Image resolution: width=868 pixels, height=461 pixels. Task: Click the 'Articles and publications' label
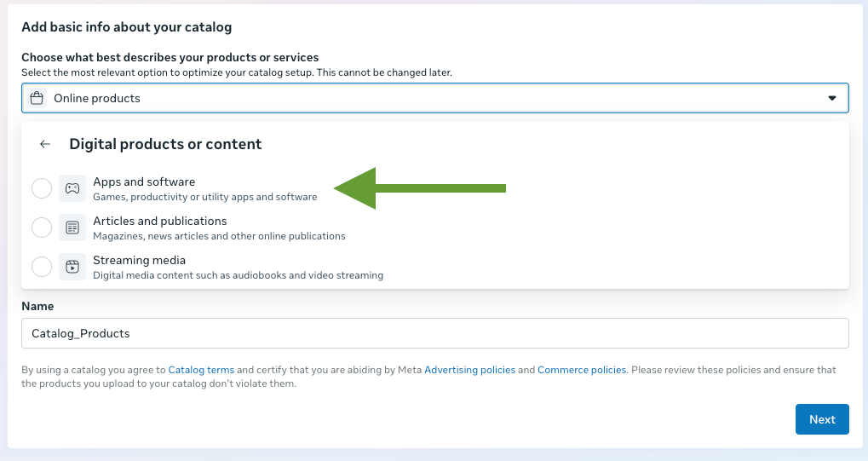pyautogui.click(x=160, y=221)
